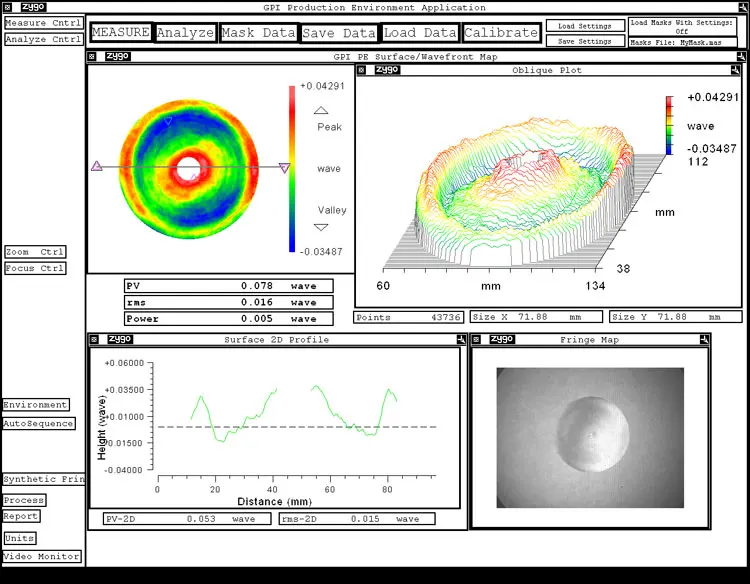Choose Save Data in the top bar
Image resolution: width=750 pixels, height=584 pixels.
click(x=339, y=33)
